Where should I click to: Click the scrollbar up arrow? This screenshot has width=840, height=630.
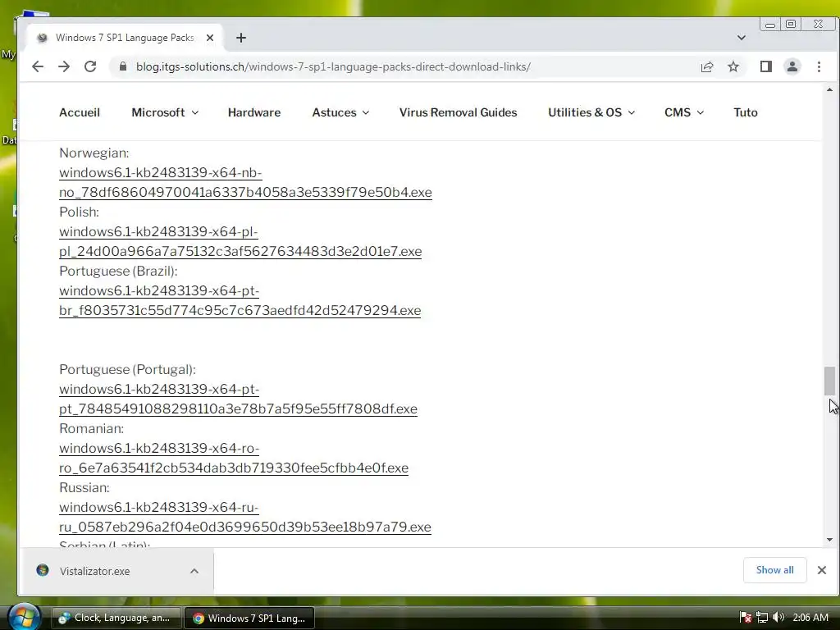(829, 89)
